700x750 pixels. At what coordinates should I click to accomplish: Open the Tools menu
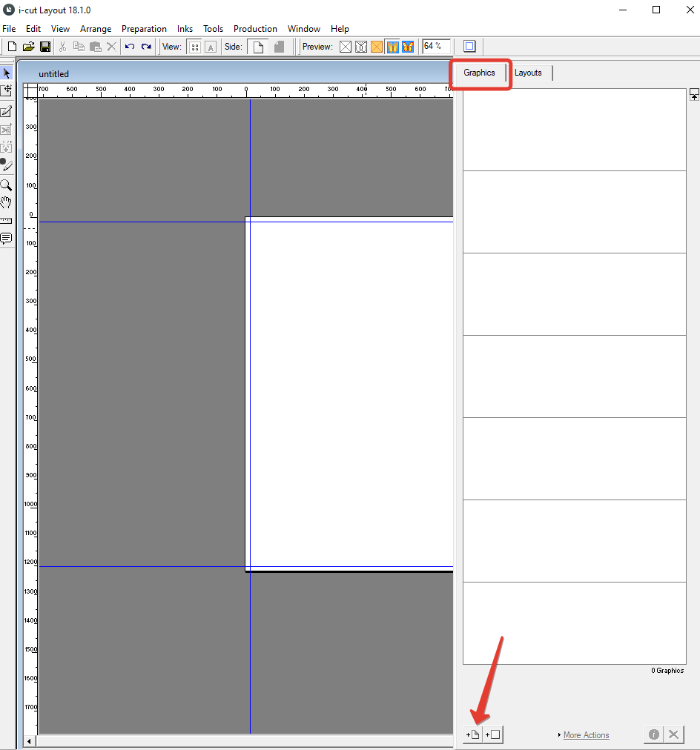point(213,29)
